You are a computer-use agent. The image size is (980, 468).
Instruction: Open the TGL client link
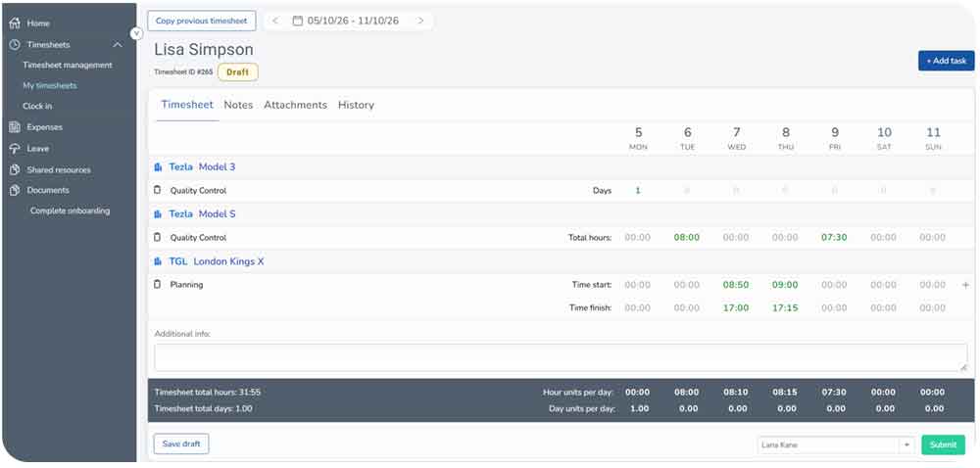(178, 261)
